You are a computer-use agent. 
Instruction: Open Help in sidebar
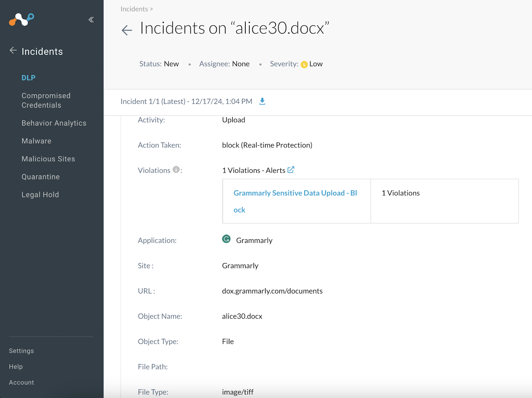pos(16,367)
